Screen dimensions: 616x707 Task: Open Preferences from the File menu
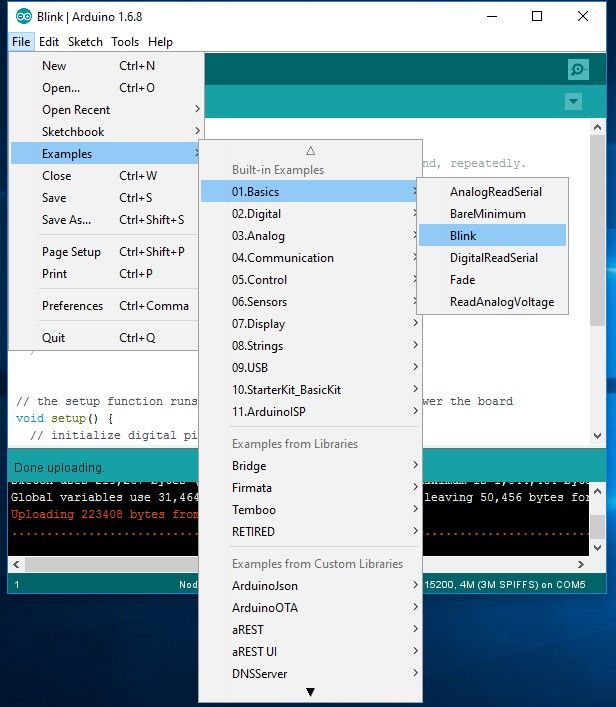(x=105, y=306)
